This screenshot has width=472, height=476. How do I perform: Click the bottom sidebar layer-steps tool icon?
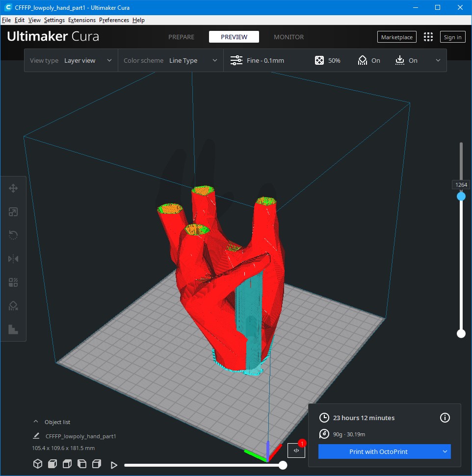pyautogui.click(x=13, y=329)
